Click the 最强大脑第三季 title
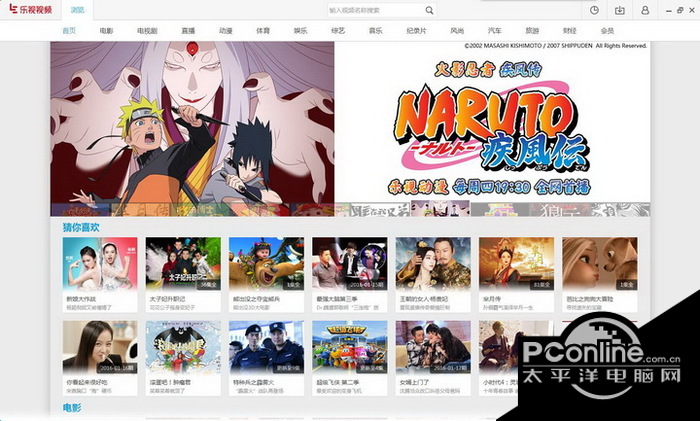The width and height of the screenshot is (700, 421). point(337,299)
